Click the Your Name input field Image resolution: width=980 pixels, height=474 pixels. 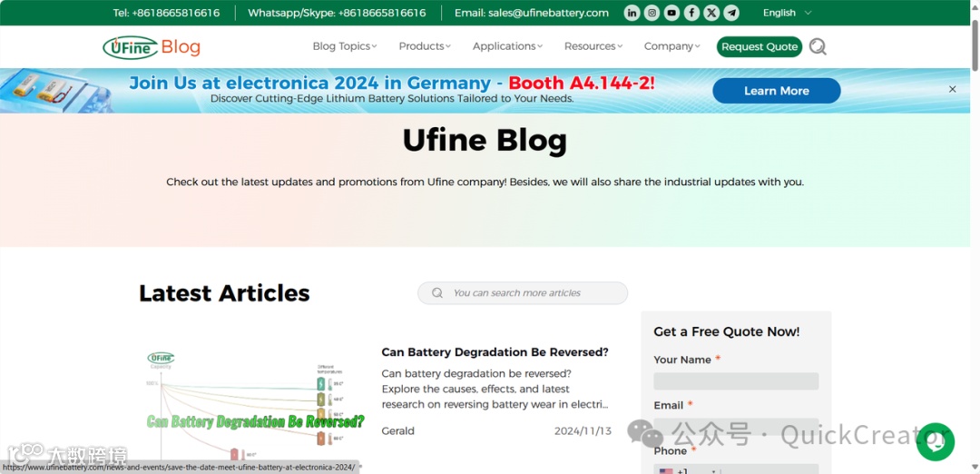click(736, 381)
